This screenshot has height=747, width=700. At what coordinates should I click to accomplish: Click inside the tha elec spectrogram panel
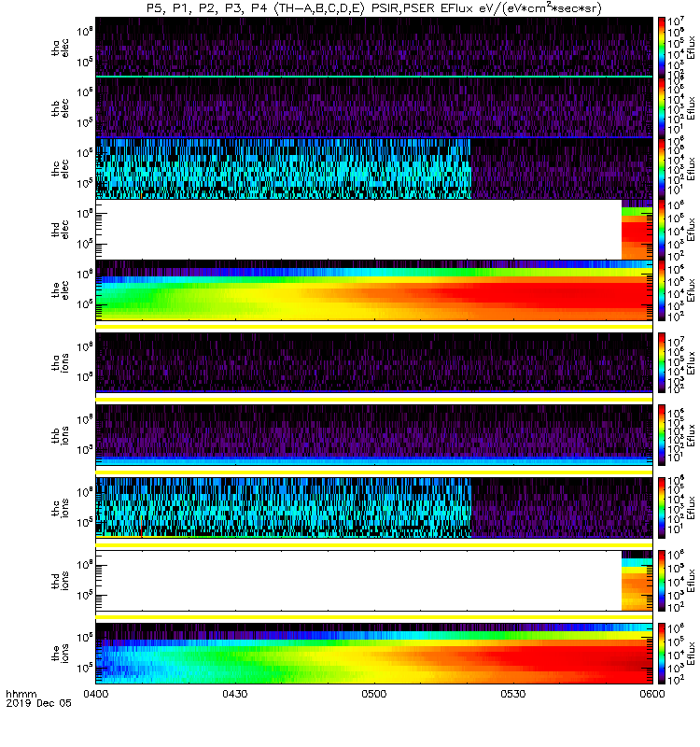pos(374,48)
